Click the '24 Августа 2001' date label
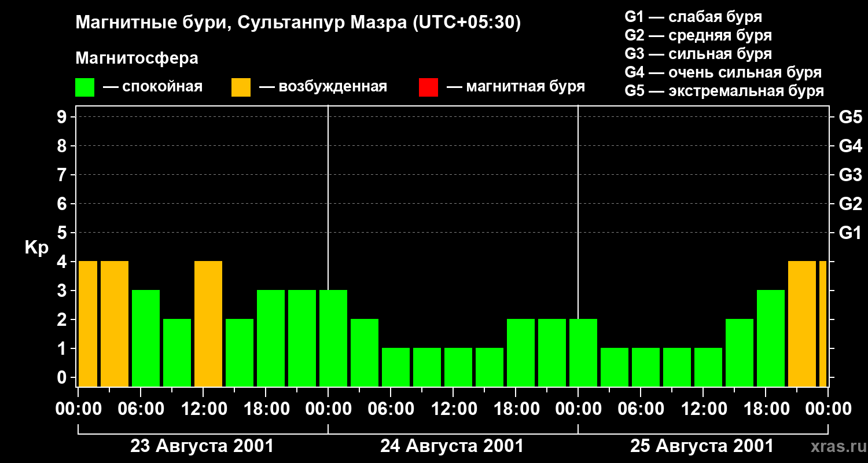 (x=452, y=446)
